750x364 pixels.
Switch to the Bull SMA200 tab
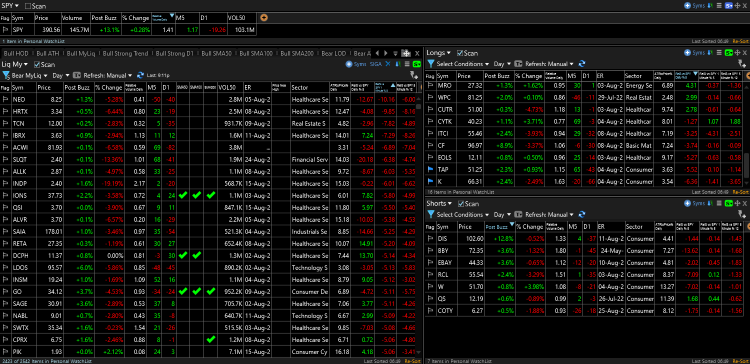pyautogui.click(x=297, y=53)
